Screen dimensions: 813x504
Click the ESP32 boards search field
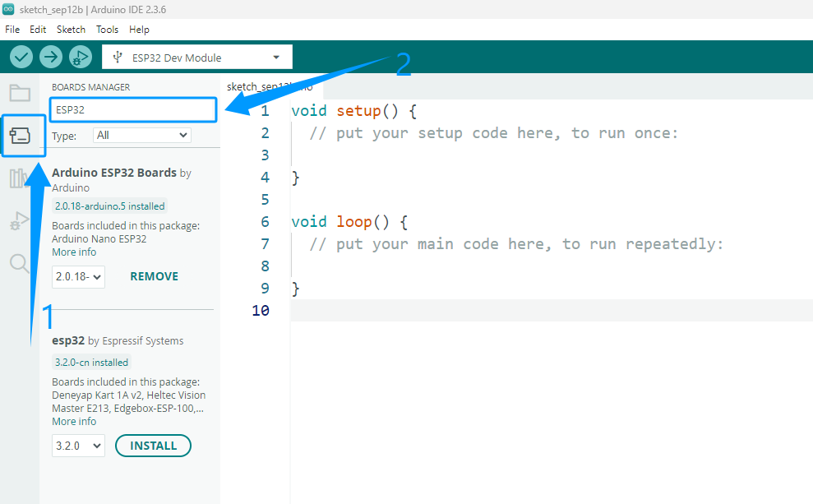133,110
